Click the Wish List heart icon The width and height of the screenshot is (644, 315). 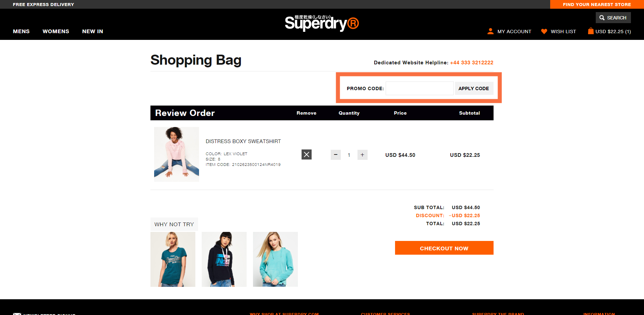(544, 31)
